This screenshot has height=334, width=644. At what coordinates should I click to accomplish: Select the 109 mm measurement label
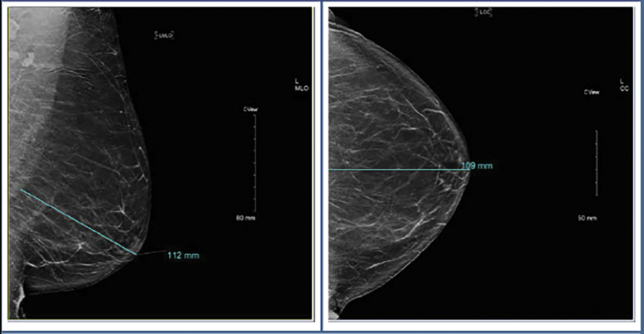point(477,166)
